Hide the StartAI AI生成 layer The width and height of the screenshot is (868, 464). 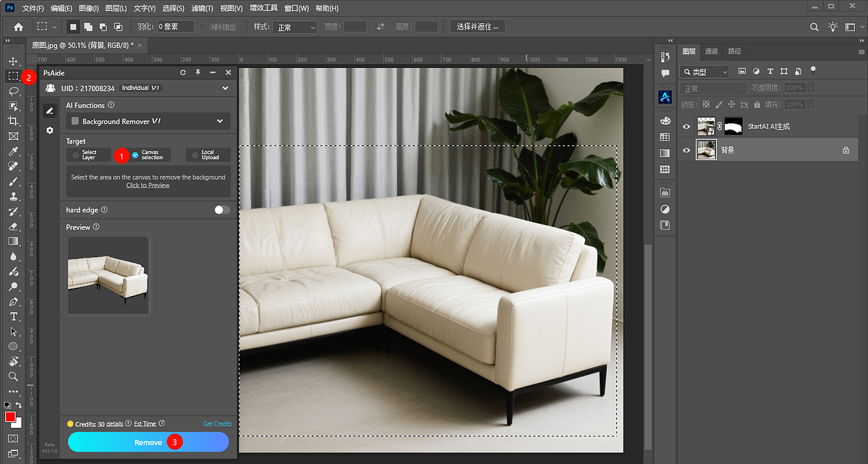pyautogui.click(x=686, y=125)
